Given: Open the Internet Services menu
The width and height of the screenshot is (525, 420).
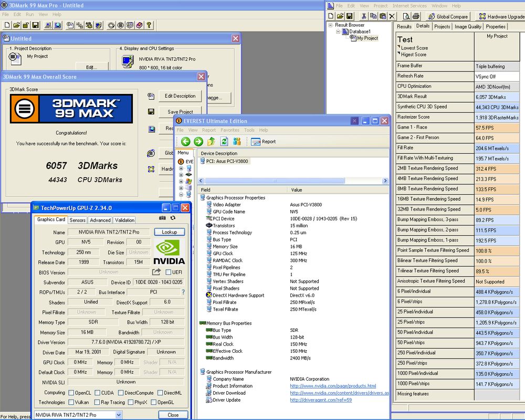Looking at the screenshot, I should [x=409, y=6].
